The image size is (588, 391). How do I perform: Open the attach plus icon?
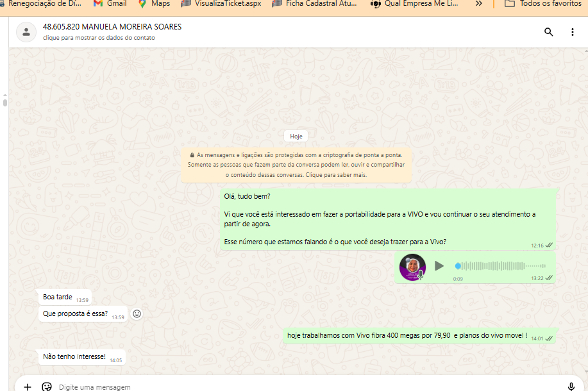(x=28, y=387)
